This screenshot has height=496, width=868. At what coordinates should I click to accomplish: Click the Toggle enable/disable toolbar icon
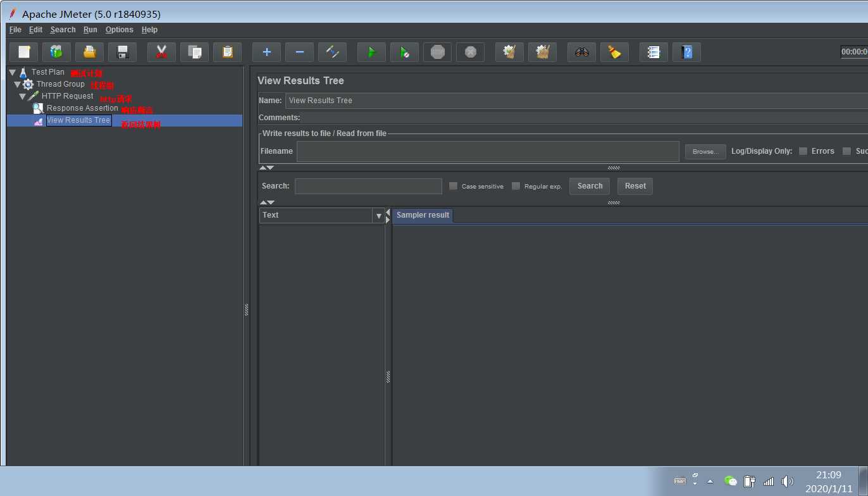point(333,52)
